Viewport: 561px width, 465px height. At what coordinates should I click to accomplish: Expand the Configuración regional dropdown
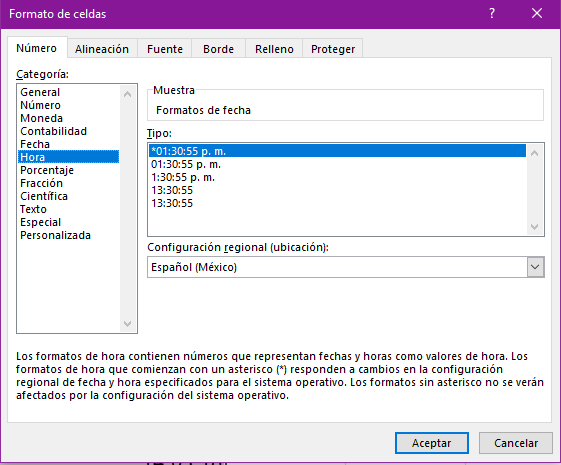[535, 267]
